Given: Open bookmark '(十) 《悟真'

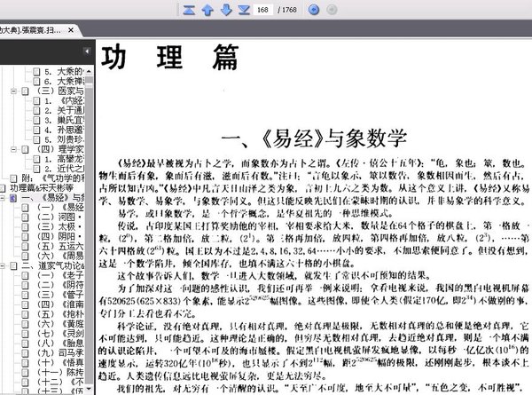Looking at the screenshot, I should point(60,362).
